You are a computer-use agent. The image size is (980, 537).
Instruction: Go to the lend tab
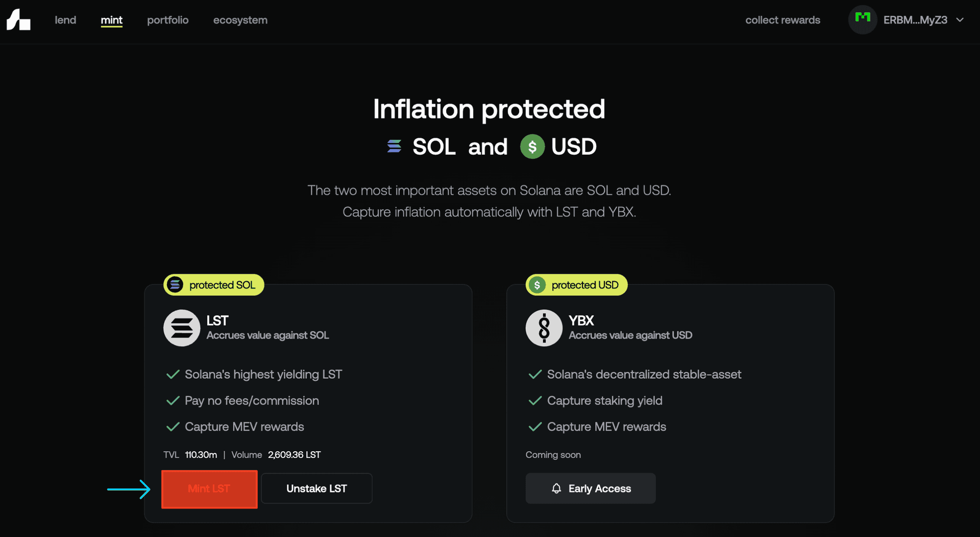65,20
